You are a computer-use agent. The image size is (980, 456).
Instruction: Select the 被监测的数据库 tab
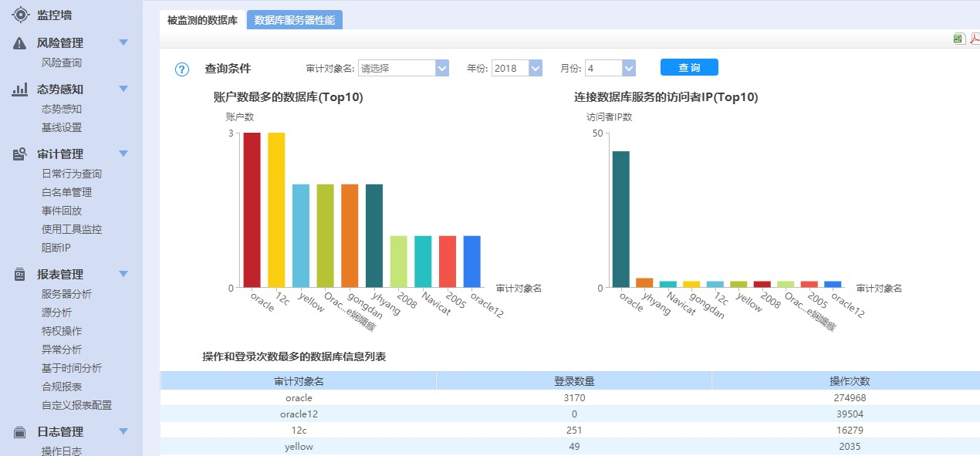click(202, 21)
